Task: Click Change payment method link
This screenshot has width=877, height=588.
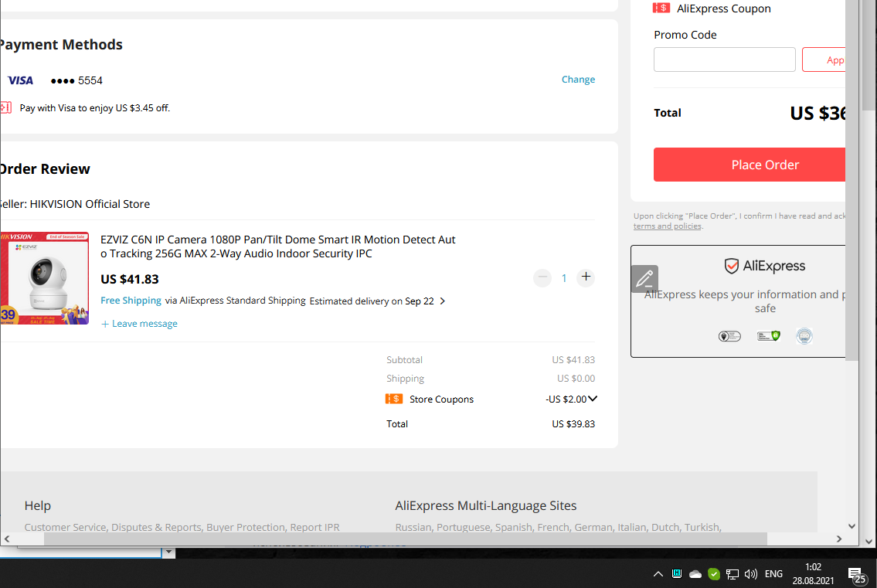Action: click(x=578, y=80)
